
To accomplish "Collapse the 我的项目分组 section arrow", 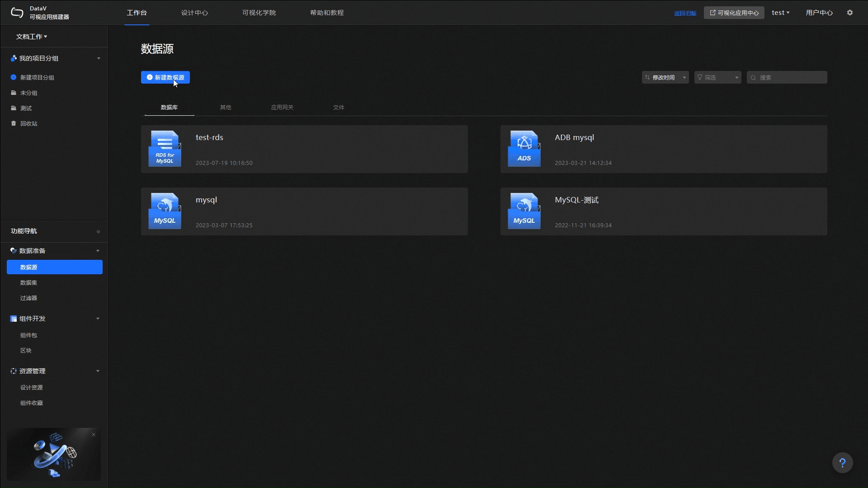I will tap(99, 58).
